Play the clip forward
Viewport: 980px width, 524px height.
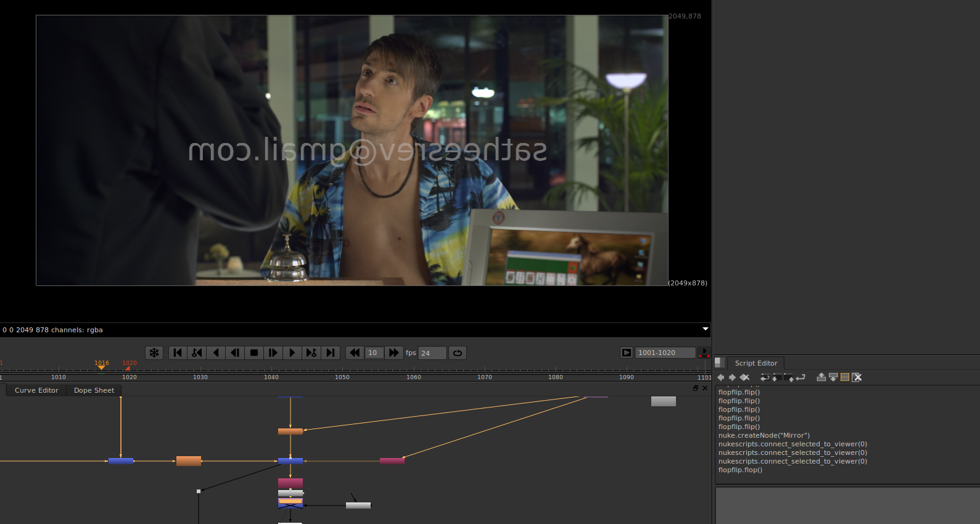tap(292, 353)
